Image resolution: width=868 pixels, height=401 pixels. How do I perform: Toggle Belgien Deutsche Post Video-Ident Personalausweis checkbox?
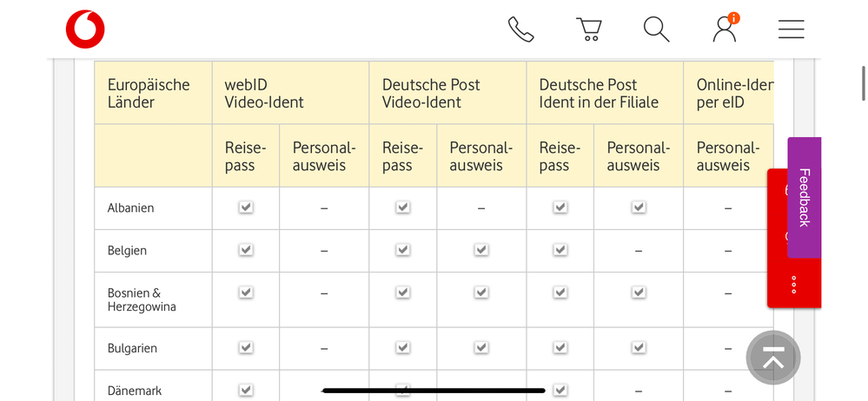click(481, 250)
